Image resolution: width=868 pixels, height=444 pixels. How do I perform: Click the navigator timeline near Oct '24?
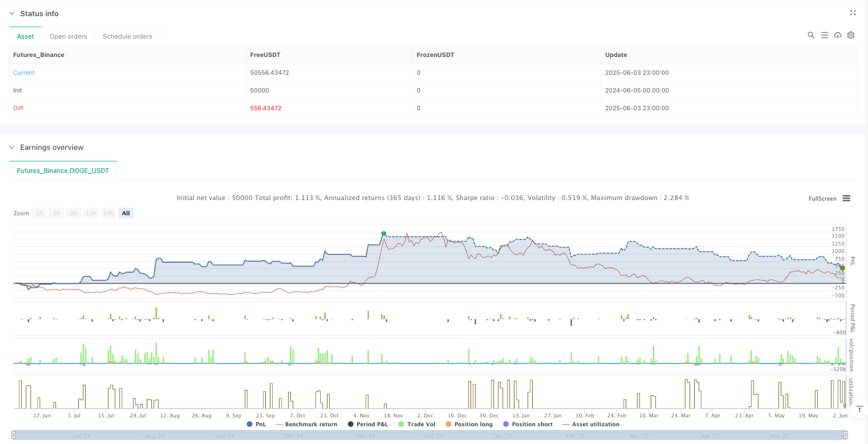click(294, 436)
